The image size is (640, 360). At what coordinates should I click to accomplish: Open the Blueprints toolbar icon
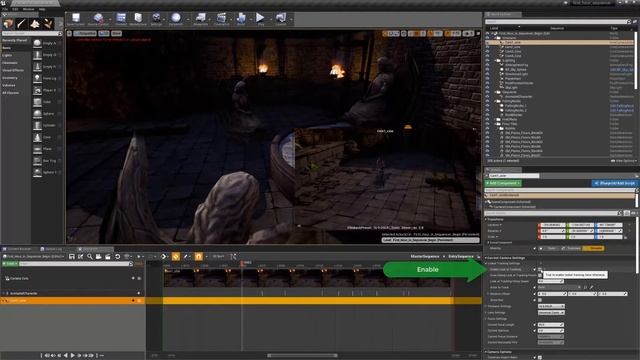point(200,18)
